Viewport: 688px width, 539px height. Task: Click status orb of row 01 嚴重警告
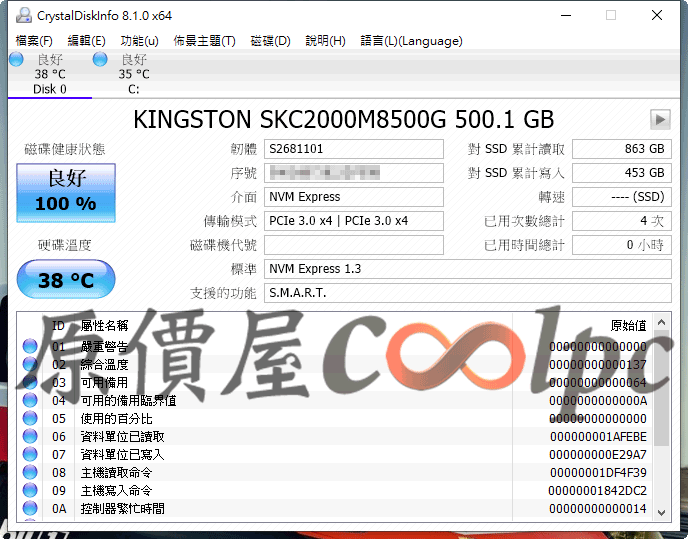[30, 346]
